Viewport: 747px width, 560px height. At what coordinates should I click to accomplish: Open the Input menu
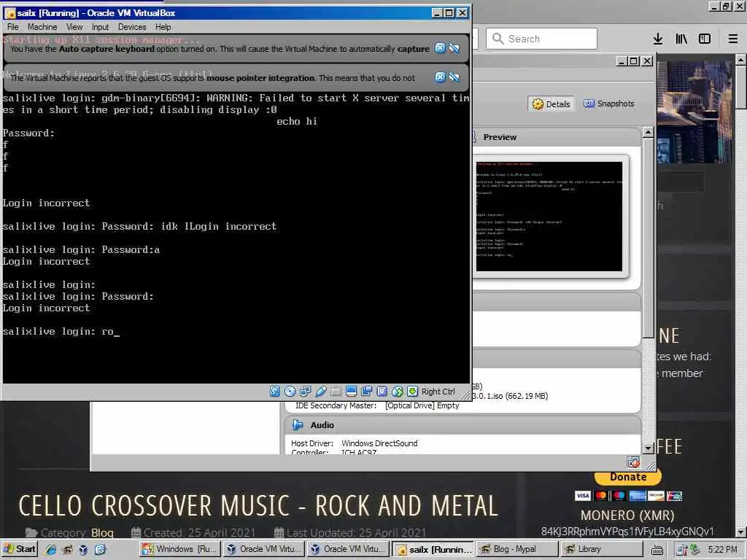[100, 27]
